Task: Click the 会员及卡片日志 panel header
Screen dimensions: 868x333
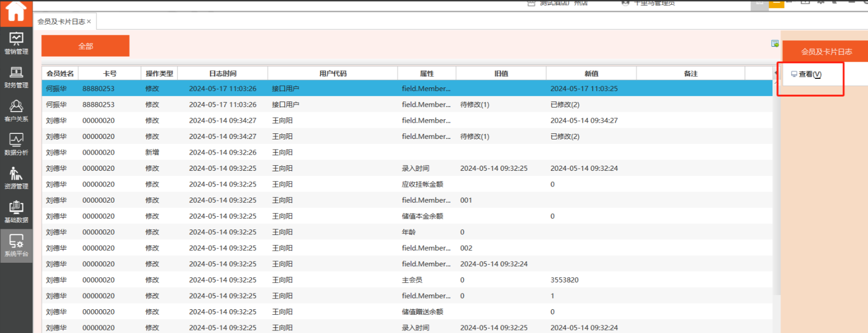Action: click(x=826, y=52)
